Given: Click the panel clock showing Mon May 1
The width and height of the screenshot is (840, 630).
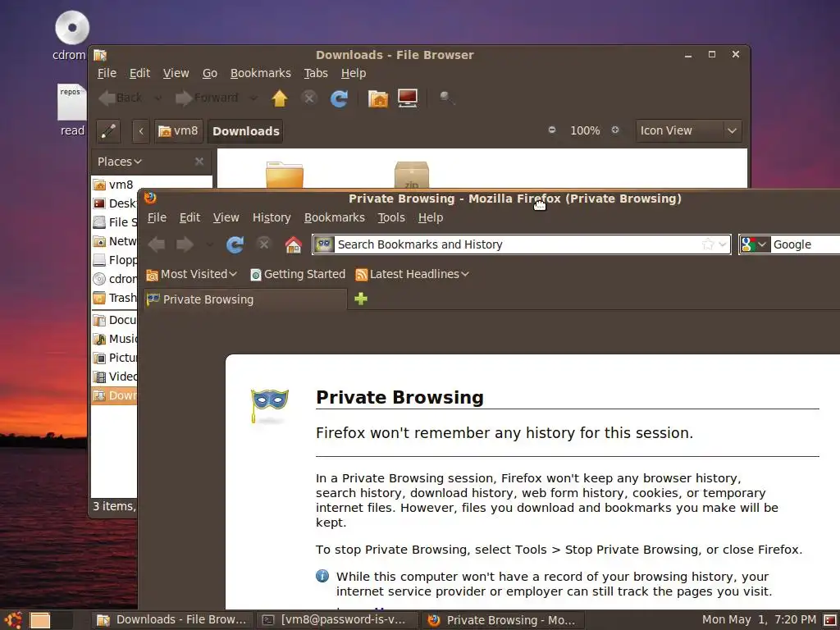Looking at the screenshot, I should pyautogui.click(x=759, y=620).
